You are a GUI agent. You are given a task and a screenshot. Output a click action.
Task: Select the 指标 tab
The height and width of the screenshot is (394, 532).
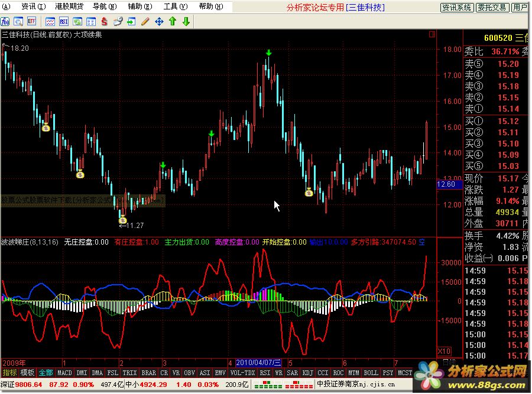(x=9, y=373)
